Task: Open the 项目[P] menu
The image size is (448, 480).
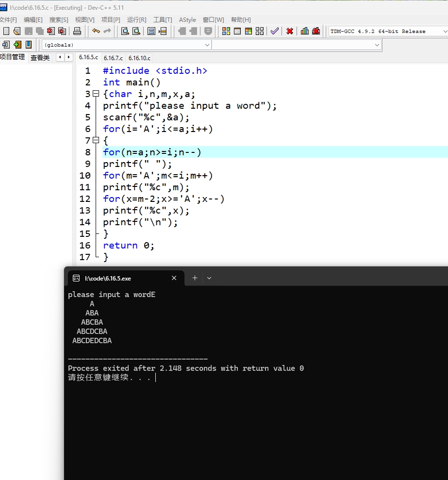Action: [x=111, y=19]
